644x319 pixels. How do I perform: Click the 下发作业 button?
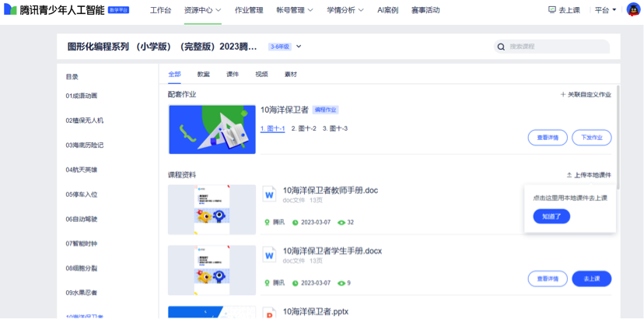point(591,137)
